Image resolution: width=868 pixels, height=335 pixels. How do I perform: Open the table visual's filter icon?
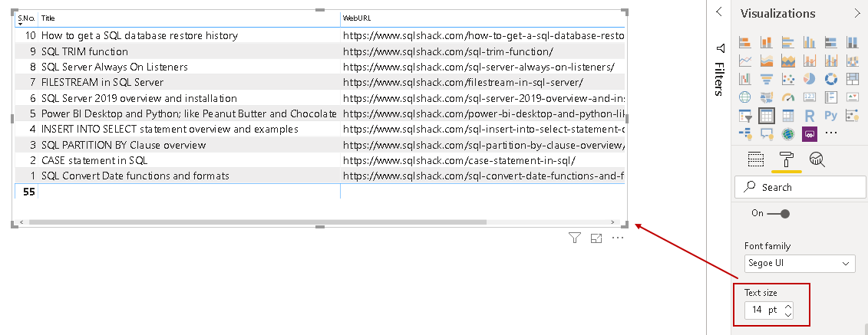[575, 238]
